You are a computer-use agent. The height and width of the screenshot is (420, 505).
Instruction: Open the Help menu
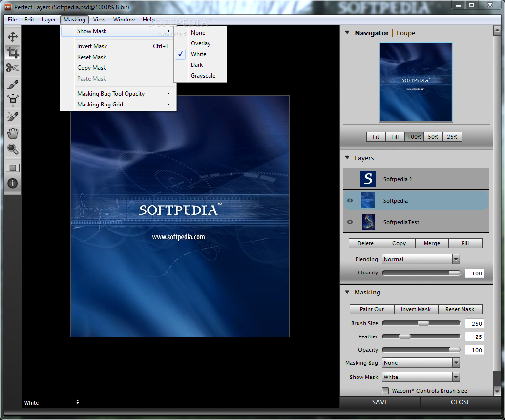148,20
